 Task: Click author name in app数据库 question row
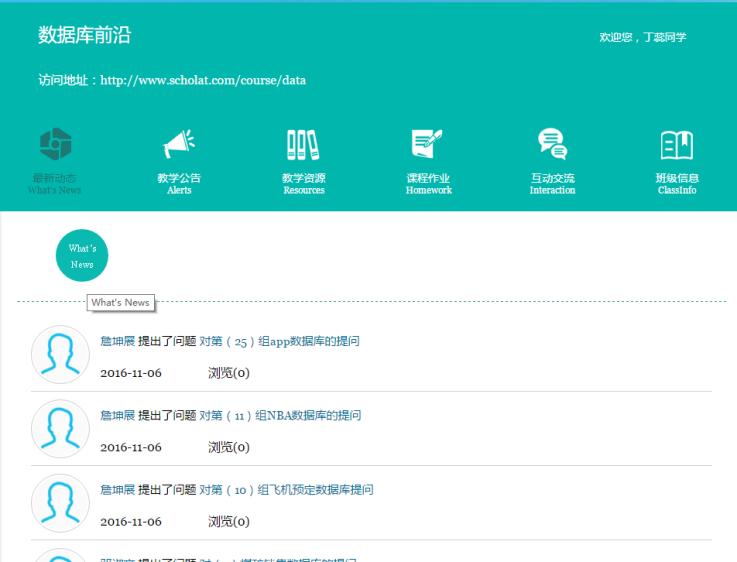coord(117,341)
